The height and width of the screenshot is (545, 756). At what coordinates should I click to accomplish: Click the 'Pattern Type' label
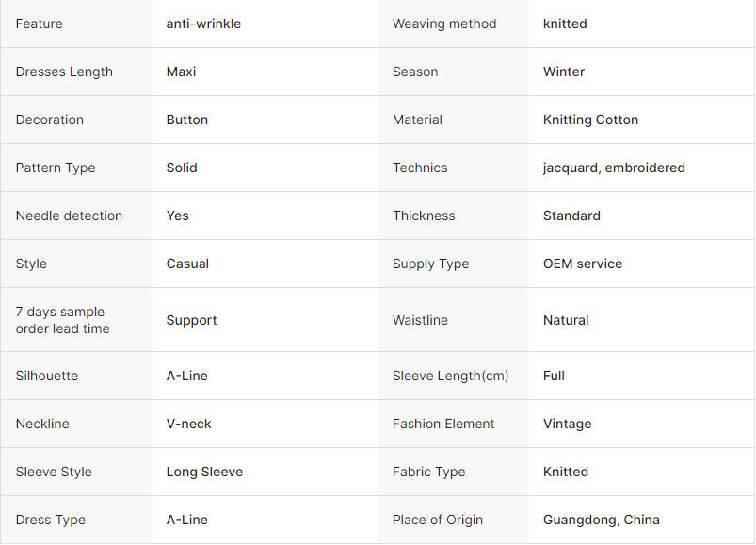[x=56, y=168]
